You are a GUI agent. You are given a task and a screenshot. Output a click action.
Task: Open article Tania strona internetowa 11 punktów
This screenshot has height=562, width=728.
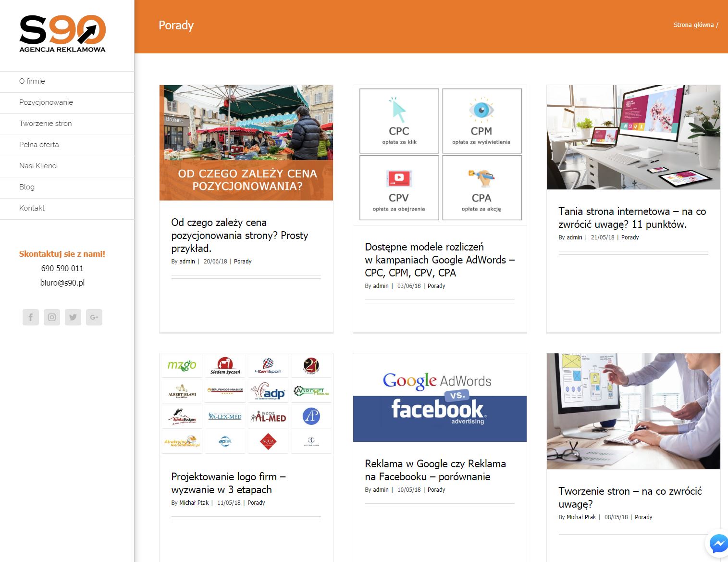point(632,218)
